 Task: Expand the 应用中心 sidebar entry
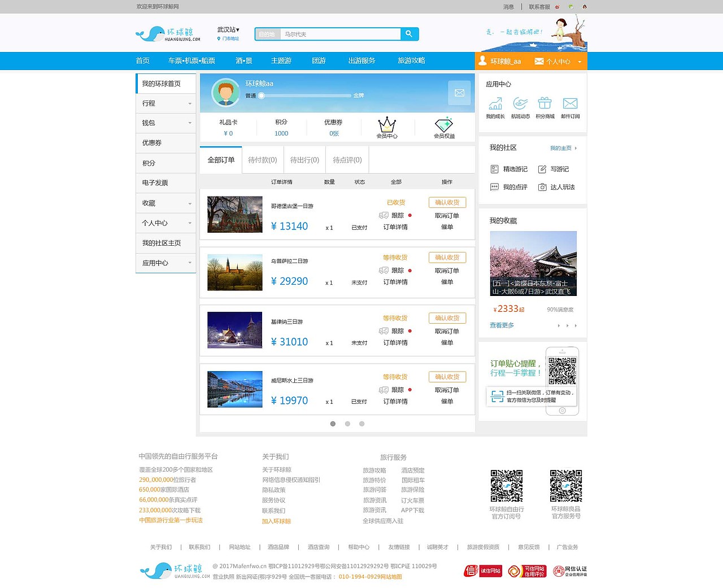(x=165, y=263)
